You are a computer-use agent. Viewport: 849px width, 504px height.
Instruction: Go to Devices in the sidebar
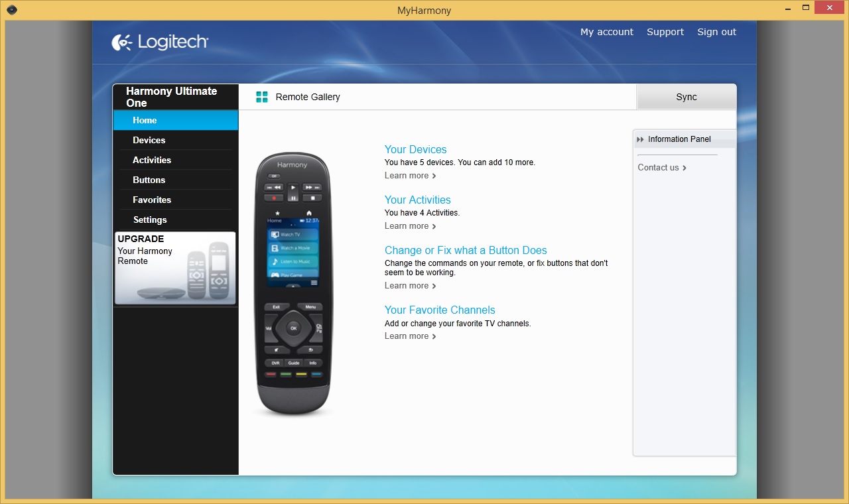pos(176,140)
